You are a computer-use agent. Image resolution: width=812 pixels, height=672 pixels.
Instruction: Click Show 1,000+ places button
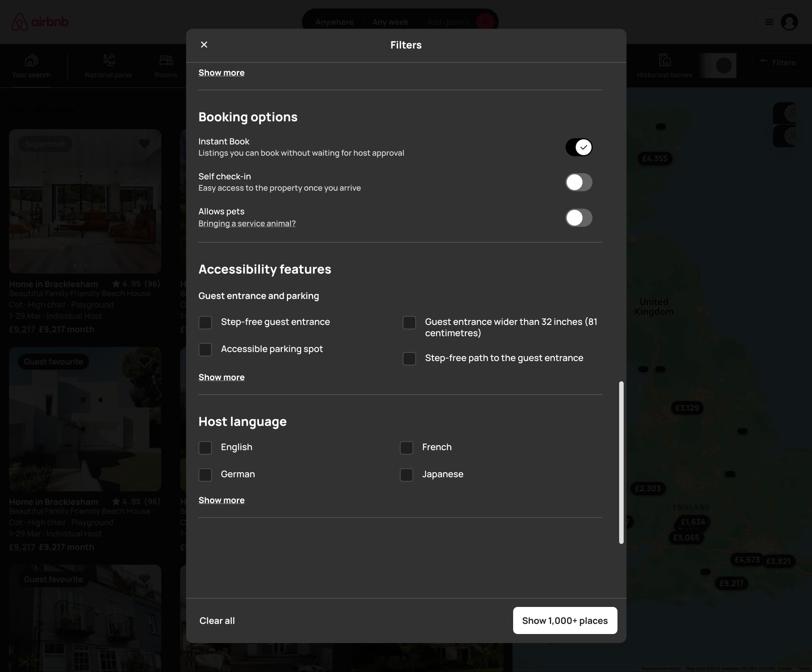tap(565, 620)
